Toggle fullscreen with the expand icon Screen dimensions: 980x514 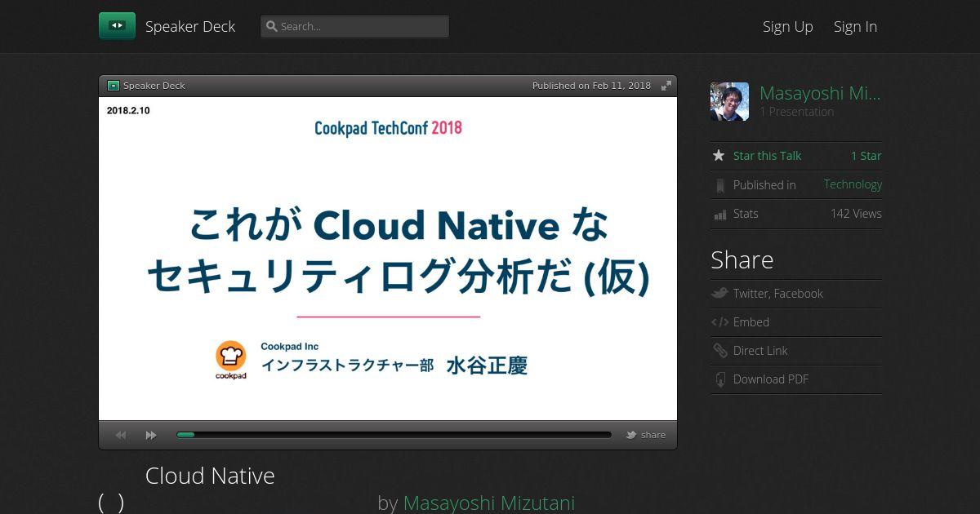666,86
